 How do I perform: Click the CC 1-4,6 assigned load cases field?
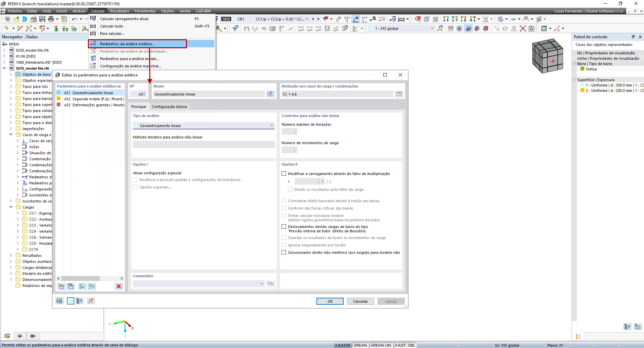337,94
